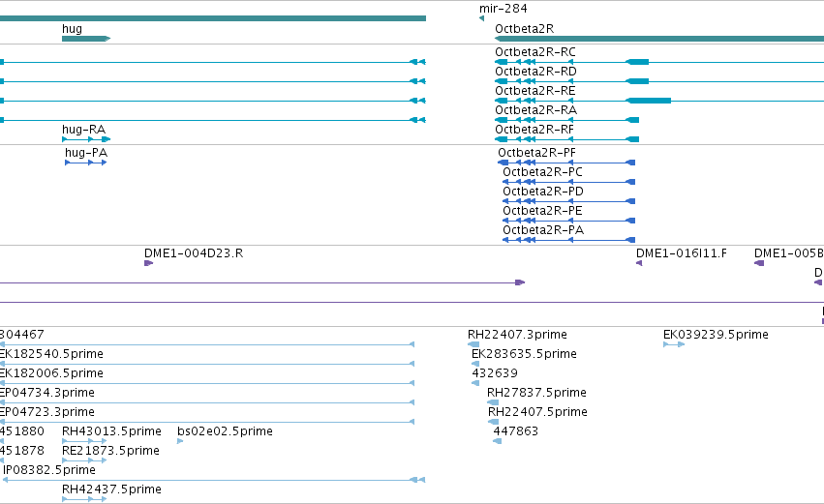824x504 pixels.
Task: Select the hug-PA protein glyph
Action: (85, 163)
